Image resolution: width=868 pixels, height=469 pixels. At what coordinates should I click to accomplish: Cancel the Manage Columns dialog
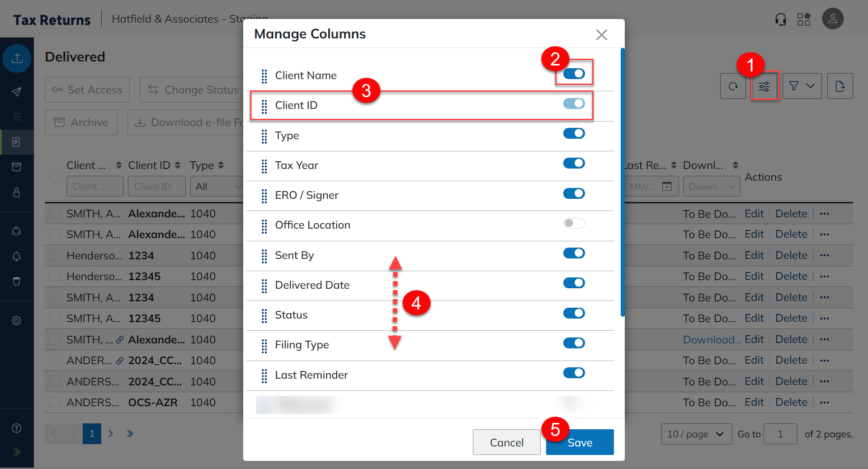506,442
